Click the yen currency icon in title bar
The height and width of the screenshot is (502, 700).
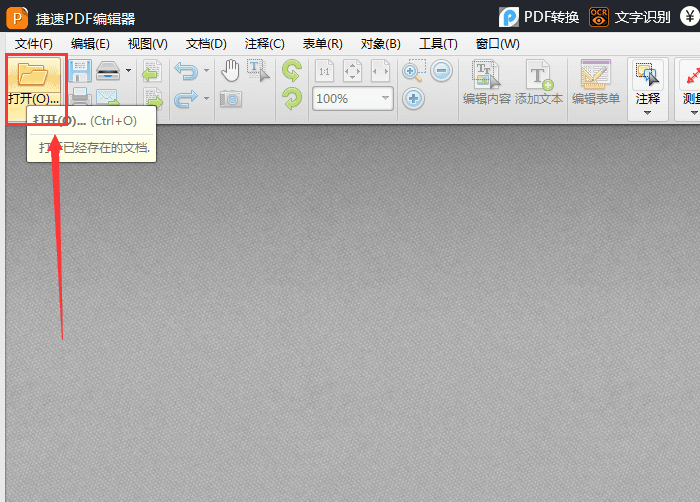click(690, 17)
